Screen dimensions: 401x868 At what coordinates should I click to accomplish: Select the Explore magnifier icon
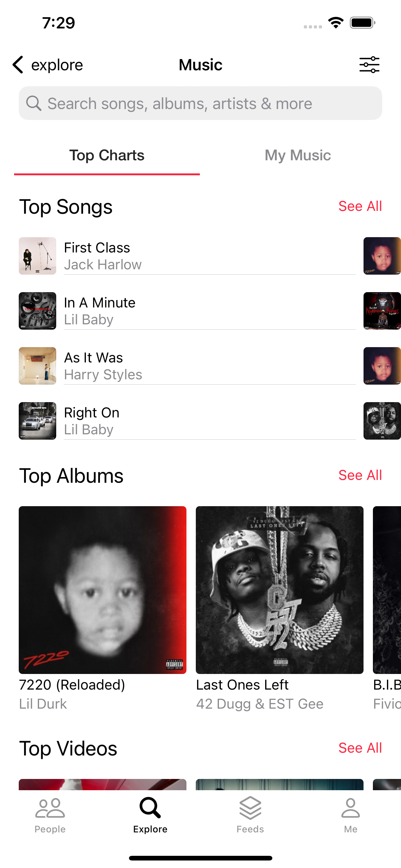[150, 807]
